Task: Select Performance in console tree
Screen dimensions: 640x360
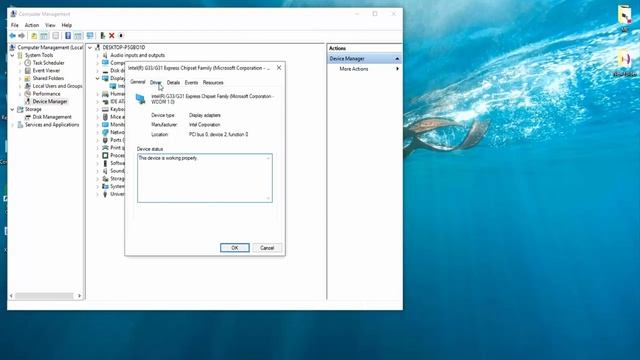Action: point(46,94)
